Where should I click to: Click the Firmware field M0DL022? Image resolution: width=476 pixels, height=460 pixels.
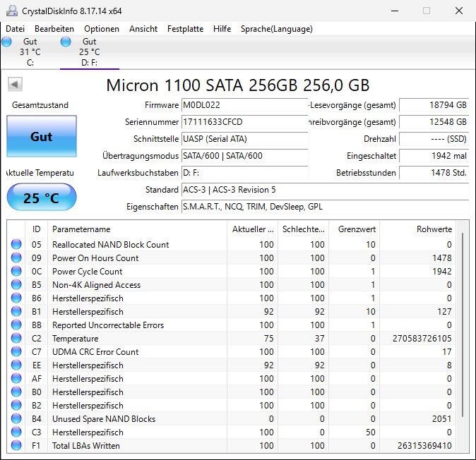click(x=244, y=105)
